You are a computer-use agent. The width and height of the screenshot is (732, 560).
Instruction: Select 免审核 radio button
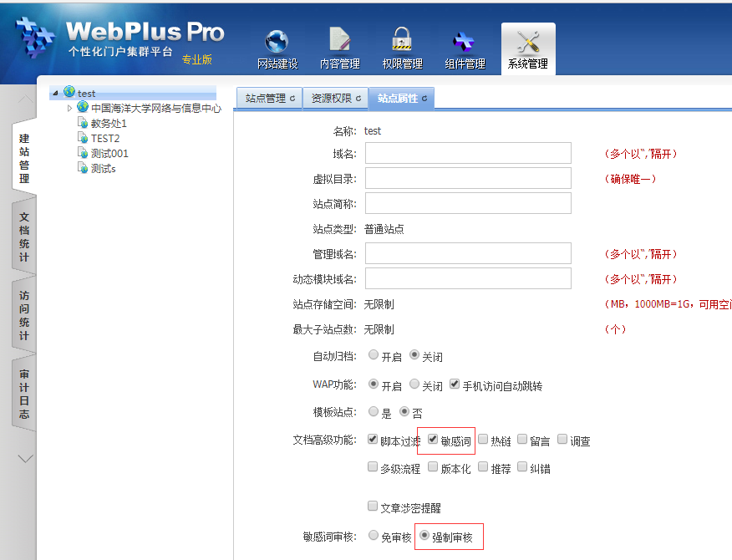373,536
